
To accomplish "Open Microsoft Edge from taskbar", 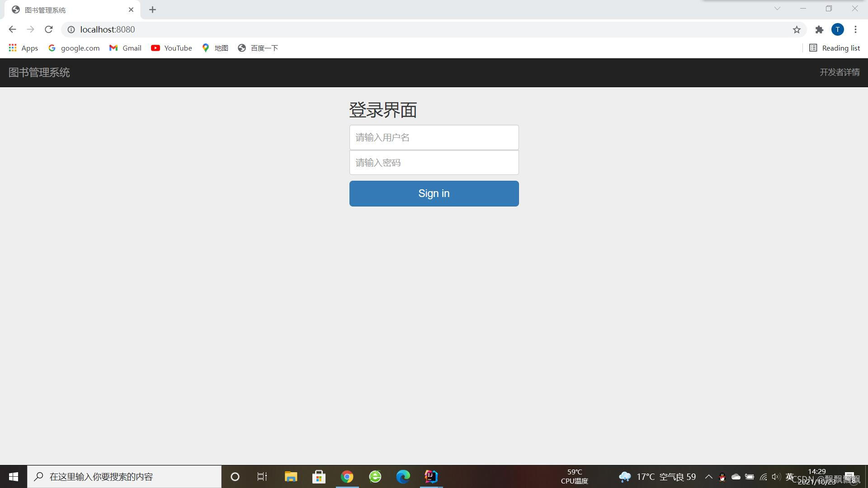I will (403, 477).
